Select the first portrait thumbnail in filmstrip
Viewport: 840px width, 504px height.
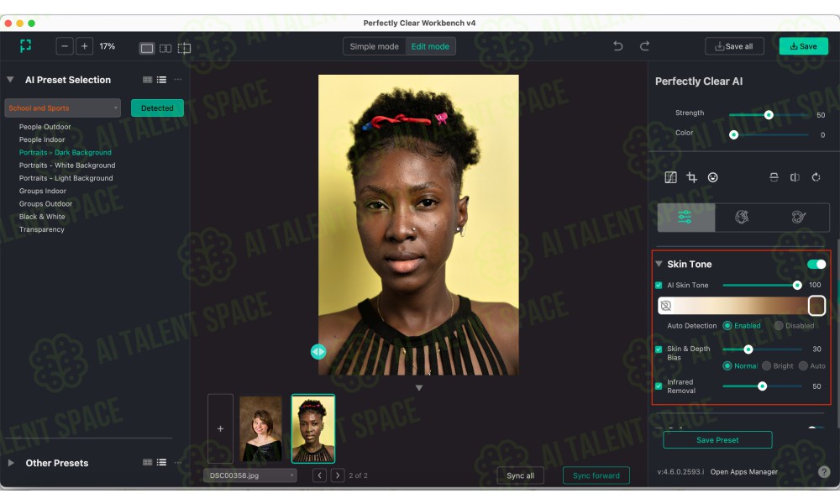(260, 428)
